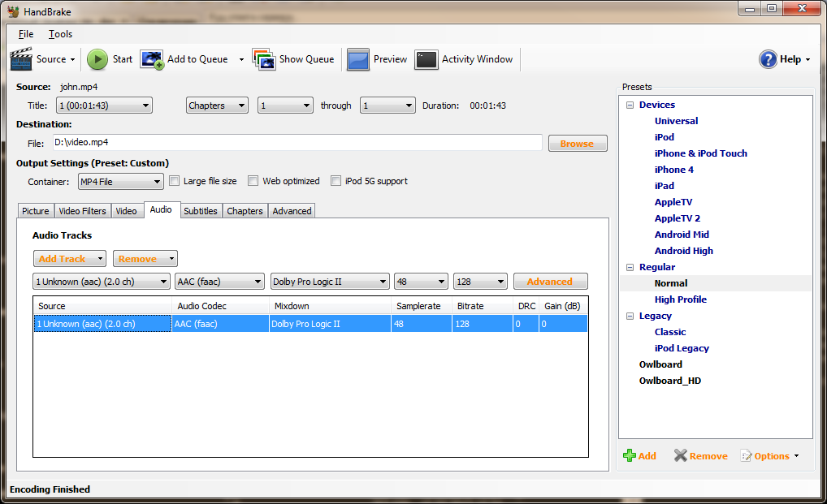Image resolution: width=827 pixels, height=504 pixels.
Task: Select the Owlboard preset
Action: pos(660,364)
